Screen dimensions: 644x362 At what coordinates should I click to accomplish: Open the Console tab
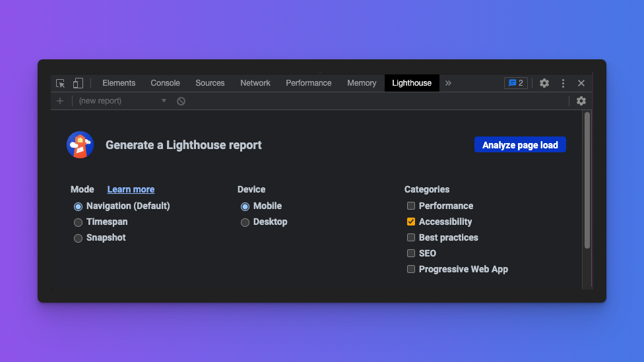(165, 83)
